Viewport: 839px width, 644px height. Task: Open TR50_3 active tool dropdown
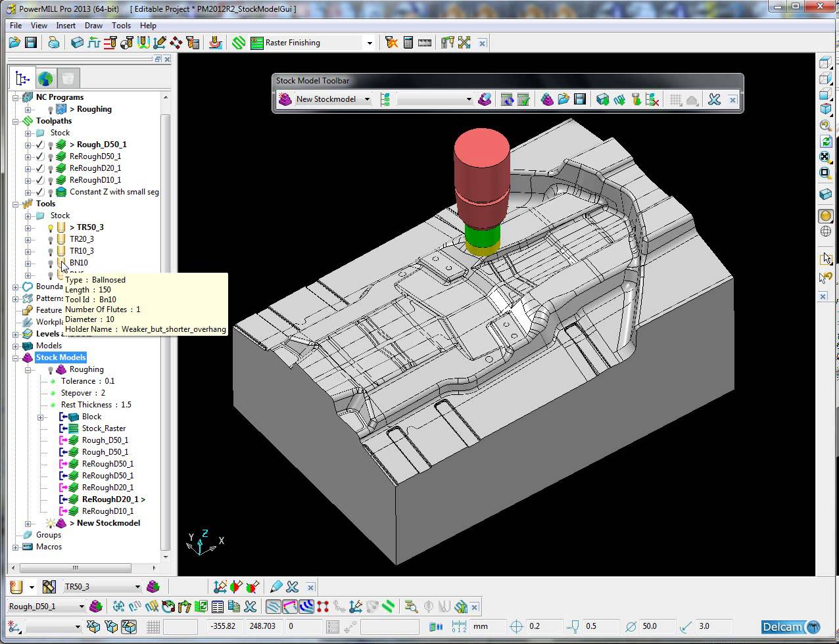(x=137, y=587)
